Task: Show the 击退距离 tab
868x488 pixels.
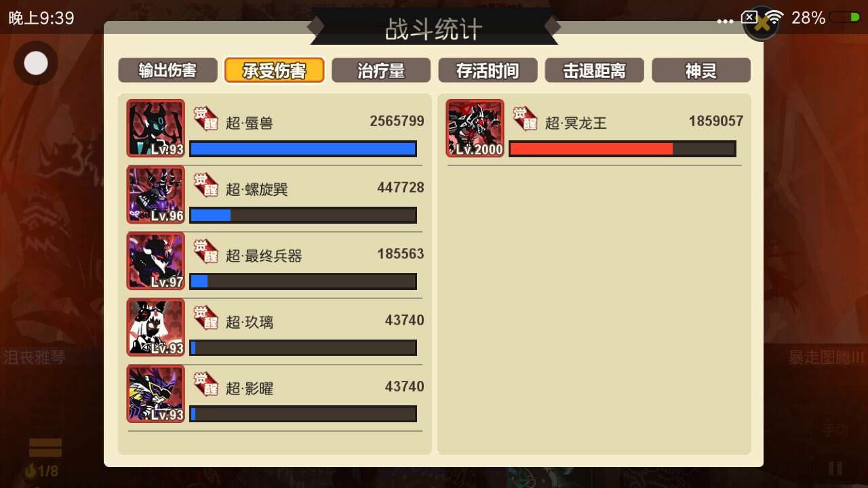Action: pos(594,70)
